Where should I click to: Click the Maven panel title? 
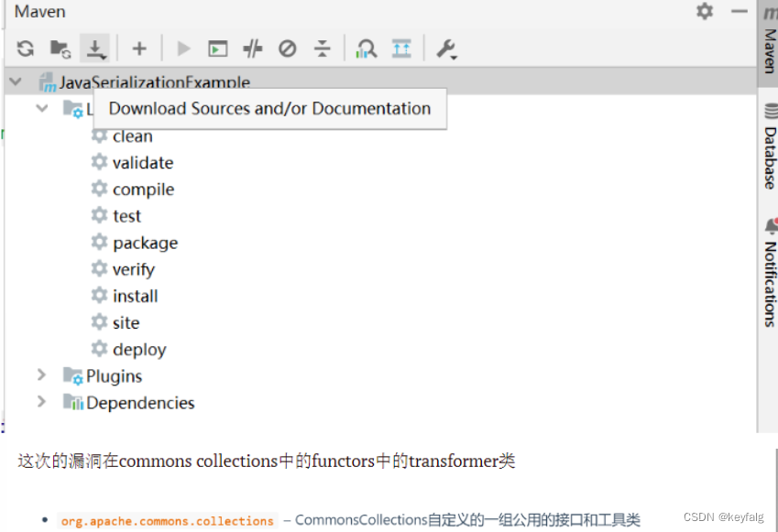[39, 11]
